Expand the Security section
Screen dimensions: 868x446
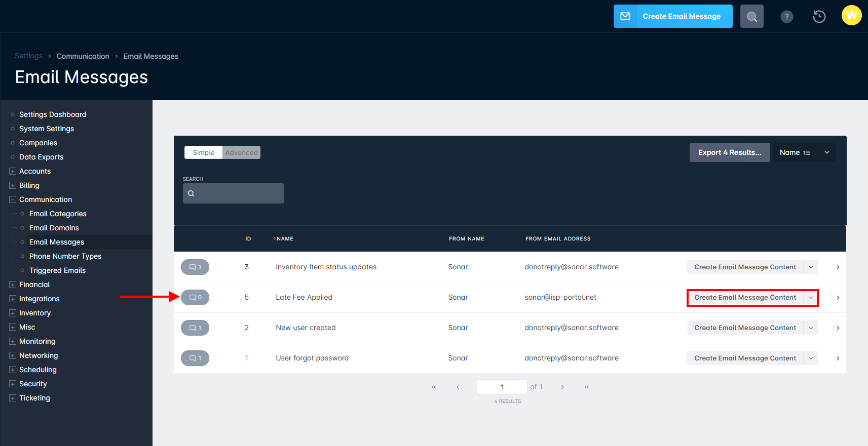tap(13, 384)
